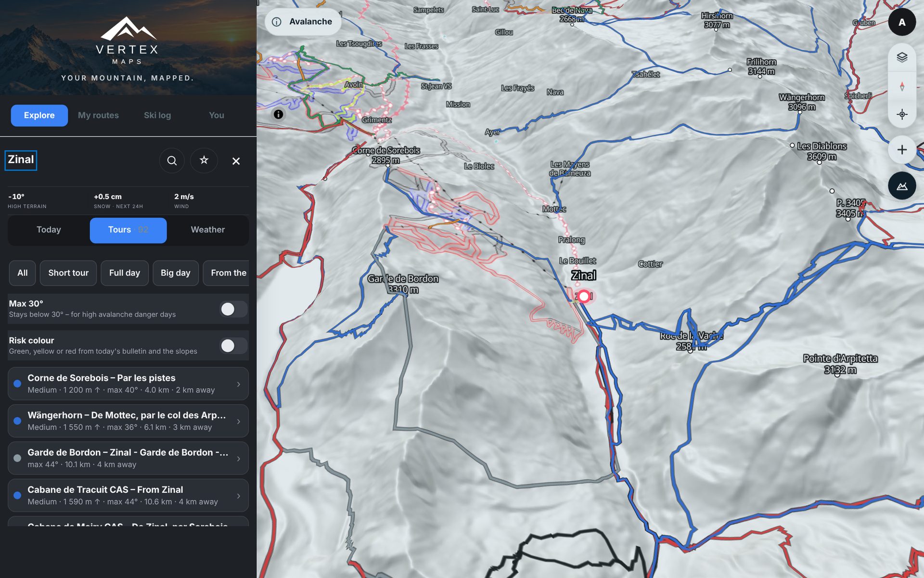Open Corne de Sorebois – Par les pistes tour

point(128,384)
